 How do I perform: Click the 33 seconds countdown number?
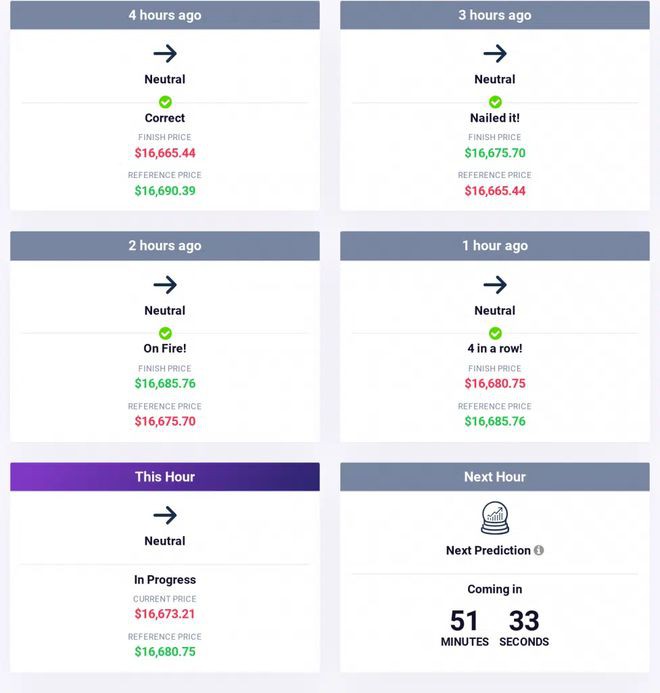pyautogui.click(x=524, y=621)
